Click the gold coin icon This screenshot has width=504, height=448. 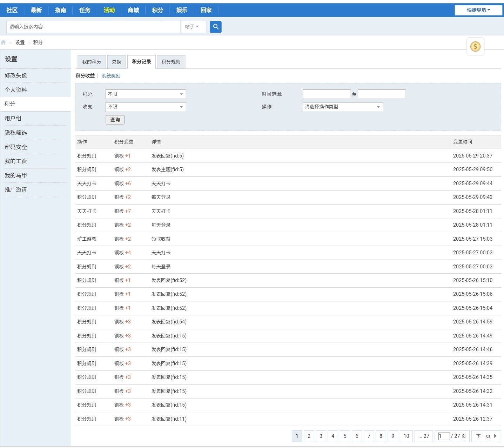point(475,46)
